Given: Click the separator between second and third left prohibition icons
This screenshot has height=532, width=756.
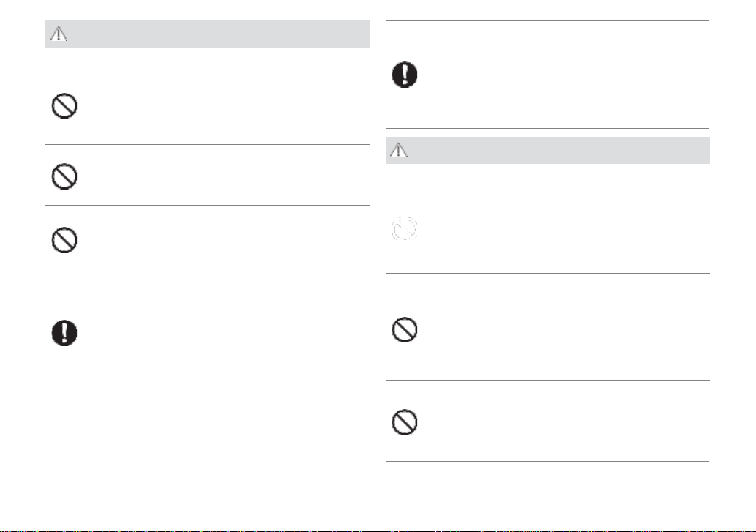Looking at the screenshot, I should [207, 206].
